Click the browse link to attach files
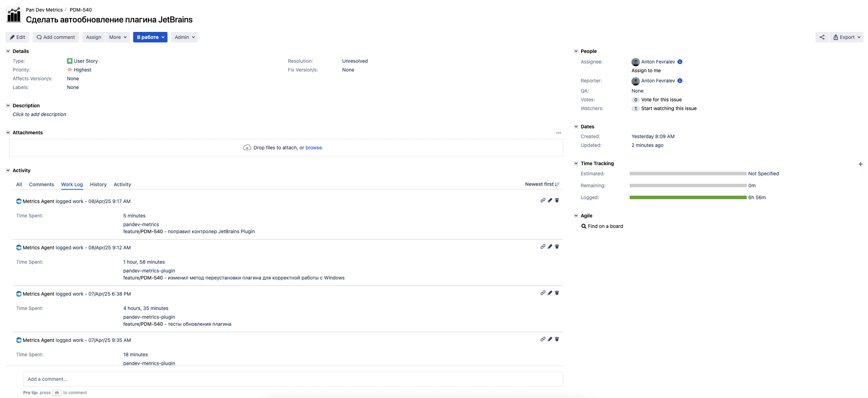The height and width of the screenshot is (398, 868). [314, 148]
